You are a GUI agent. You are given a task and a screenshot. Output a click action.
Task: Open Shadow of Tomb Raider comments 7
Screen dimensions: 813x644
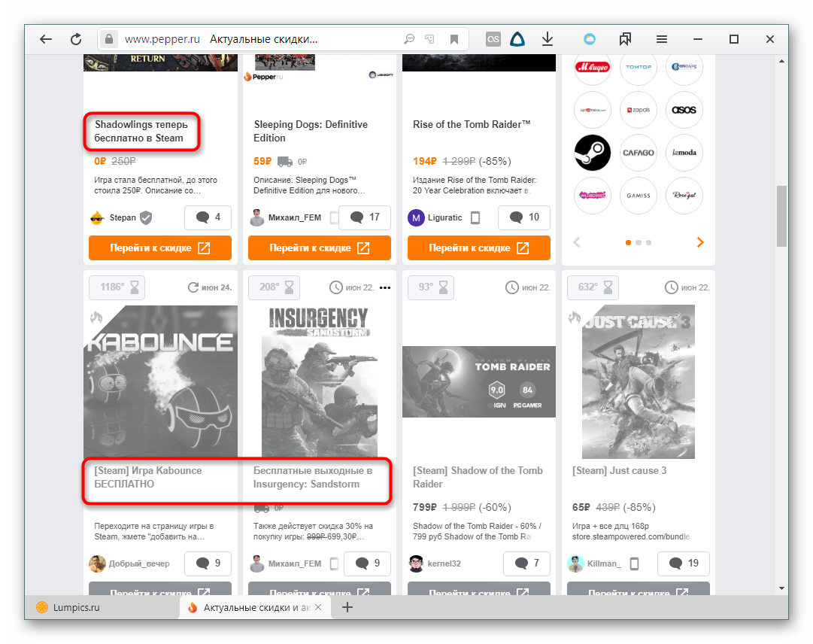click(526, 563)
